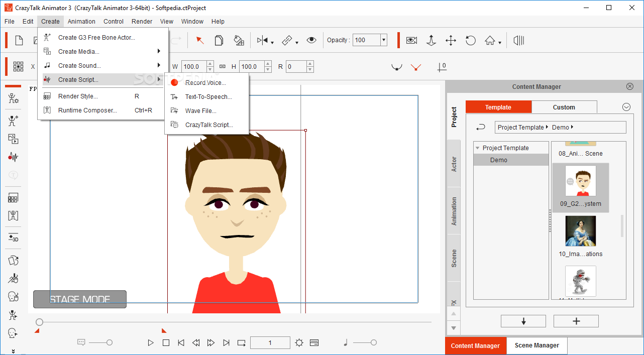The image size is (644, 355).
Task: Open the home view dropdown
Action: 499,43
